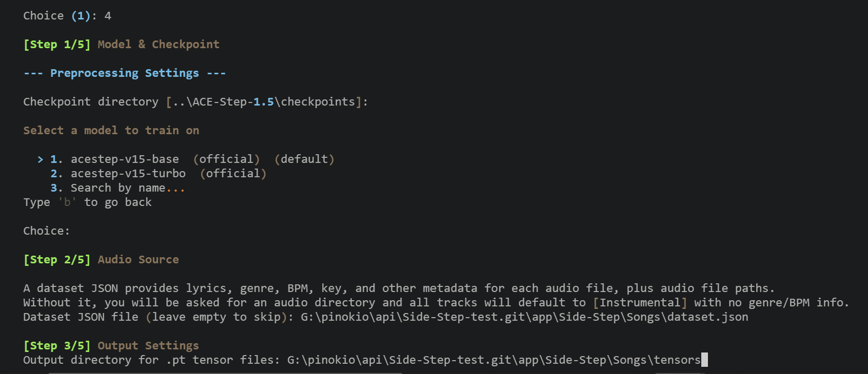The image size is (868, 374).
Task: Click the quoted 'b' go-back key hint
Action: 67,202
